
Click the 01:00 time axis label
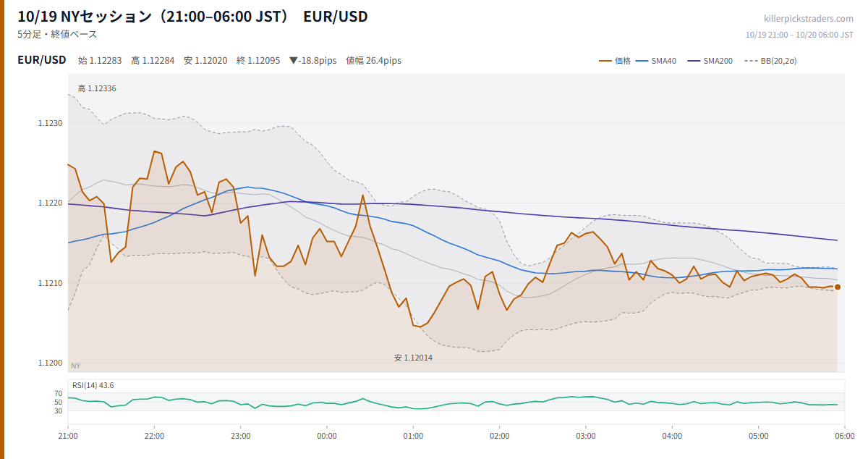(413, 436)
